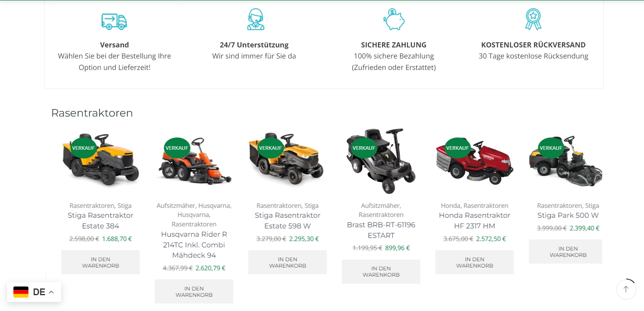Open Stiga Rasentraktor Estate 598 W link

(287, 221)
